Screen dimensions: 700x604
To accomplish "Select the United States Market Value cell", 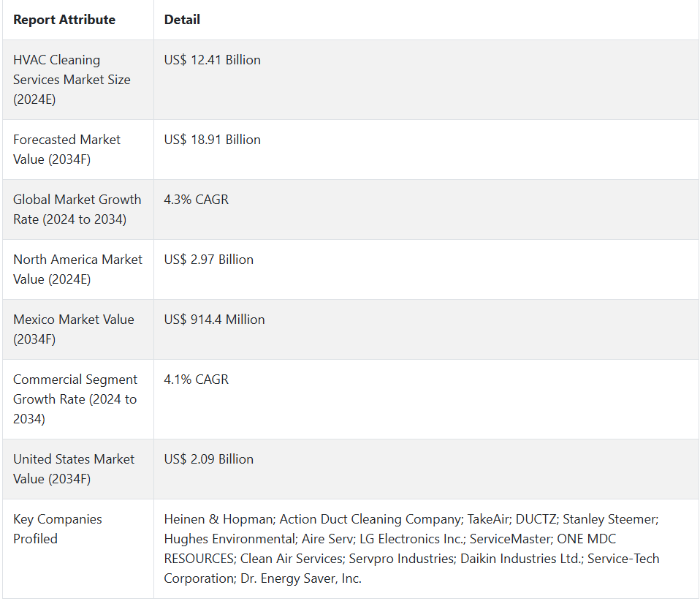I will coord(73,469).
